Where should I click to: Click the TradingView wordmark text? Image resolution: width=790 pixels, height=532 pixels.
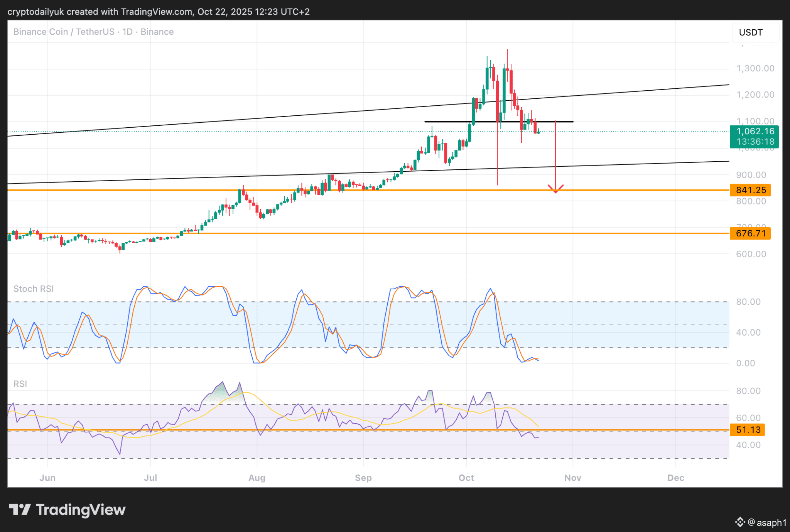click(81, 510)
